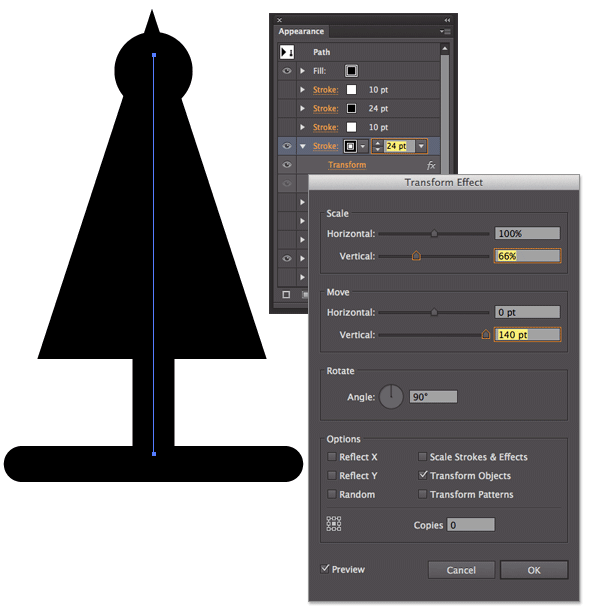
Task: Open the Appearance panel flyout menu icon
Action: [445, 31]
